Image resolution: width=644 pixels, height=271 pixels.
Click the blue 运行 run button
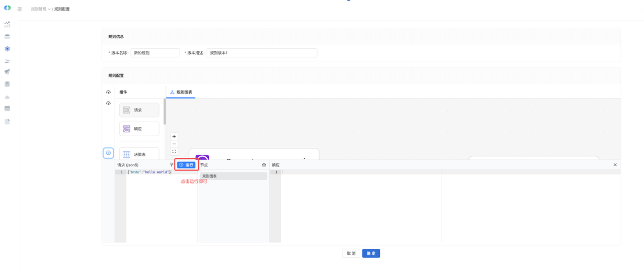click(186, 165)
